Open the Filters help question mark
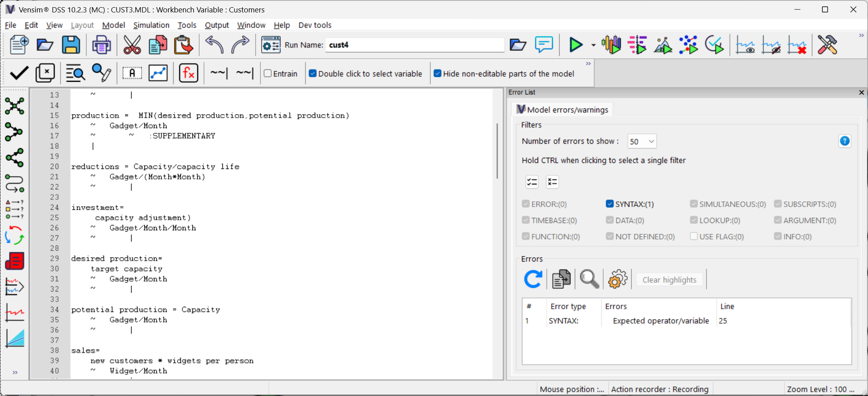The image size is (868, 396). coord(845,141)
